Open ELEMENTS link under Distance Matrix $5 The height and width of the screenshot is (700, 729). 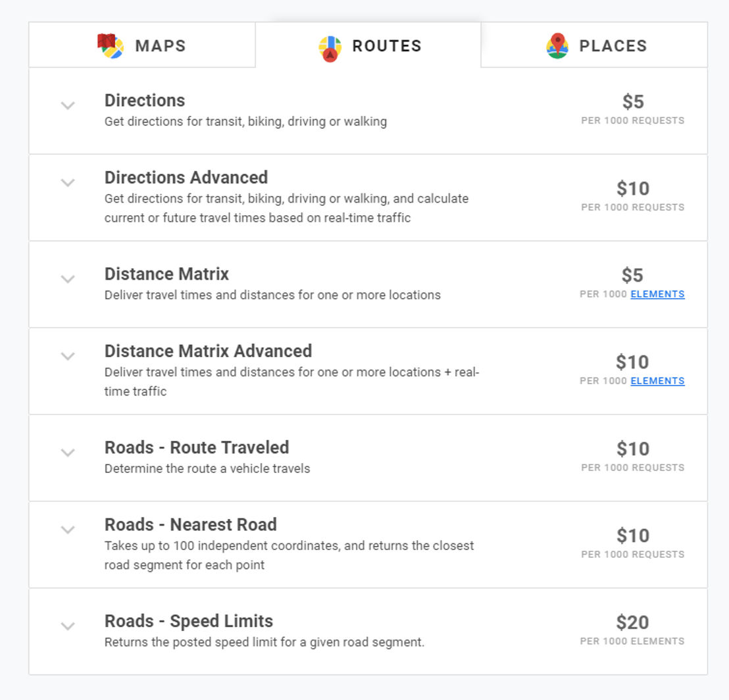[657, 294]
